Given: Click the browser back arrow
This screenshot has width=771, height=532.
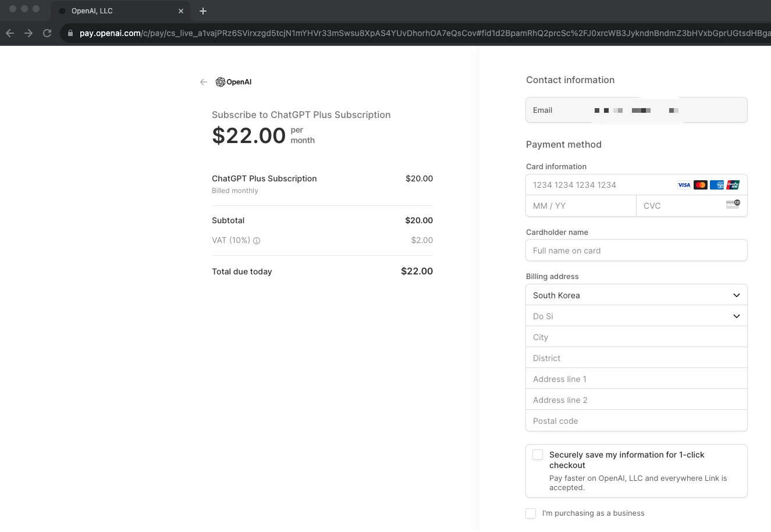Looking at the screenshot, I should pos(10,33).
